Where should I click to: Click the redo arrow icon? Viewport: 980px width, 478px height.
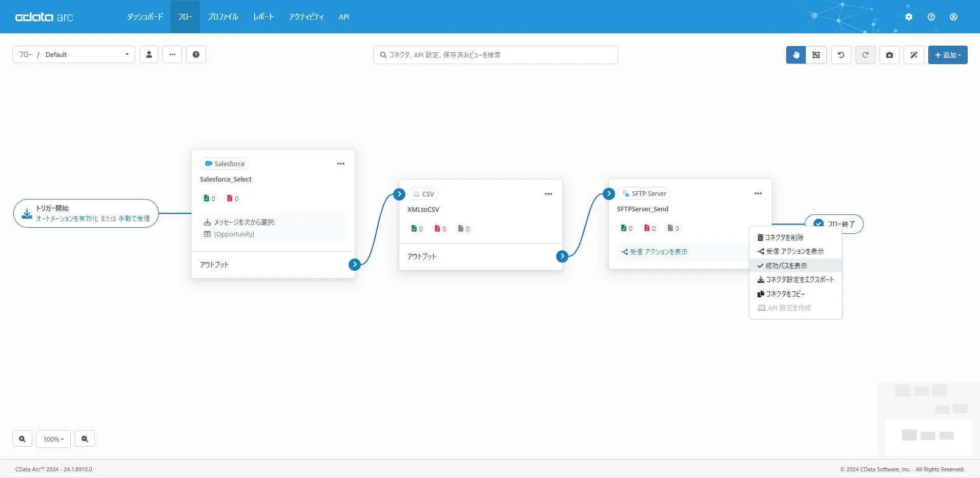[x=865, y=55]
